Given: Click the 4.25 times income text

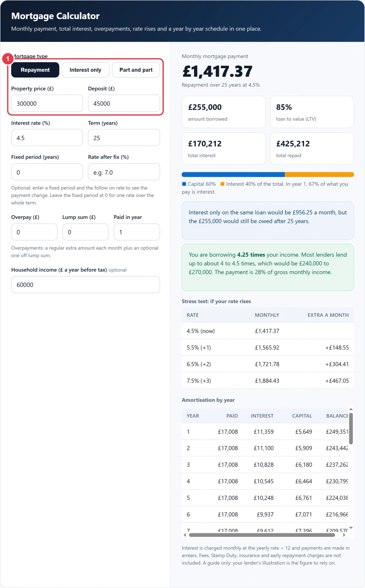Looking at the screenshot, I should point(251,255).
